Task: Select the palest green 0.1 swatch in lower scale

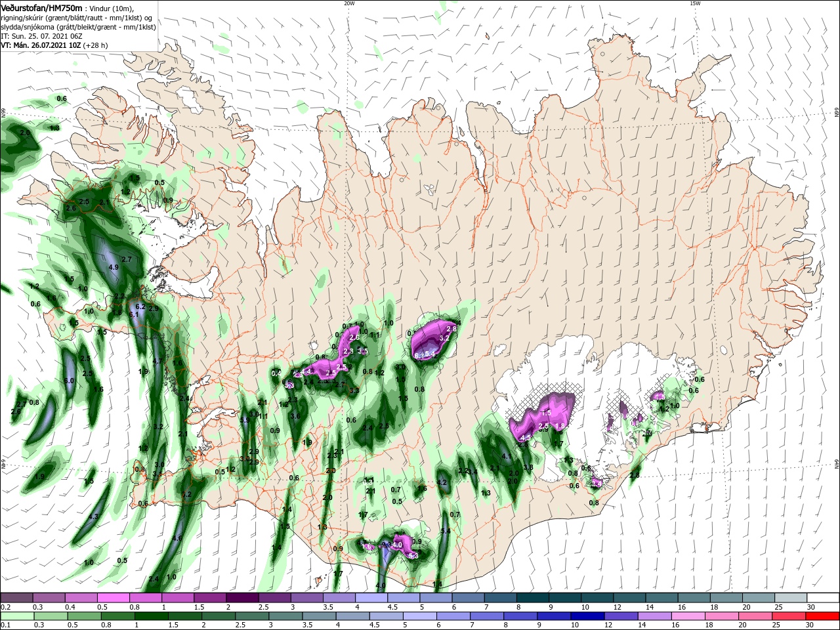Action: tap(16, 616)
